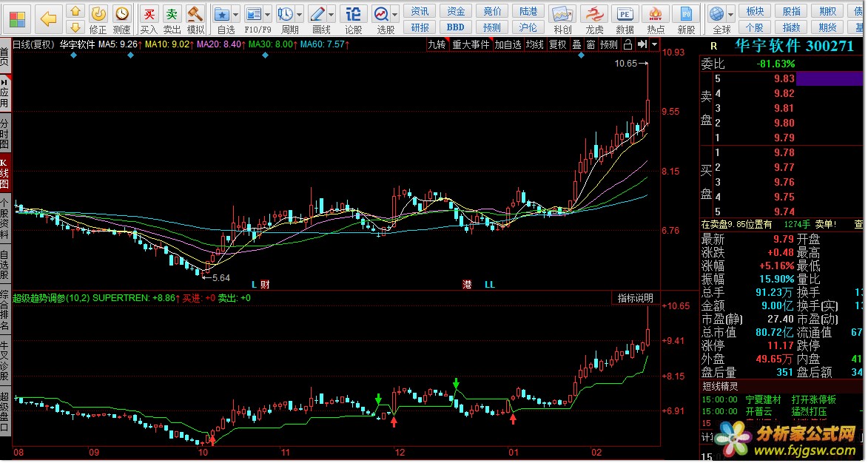The height and width of the screenshot is (463, 868).
Task: Click the 周期 period icon
Action: [x=286, y=14]
